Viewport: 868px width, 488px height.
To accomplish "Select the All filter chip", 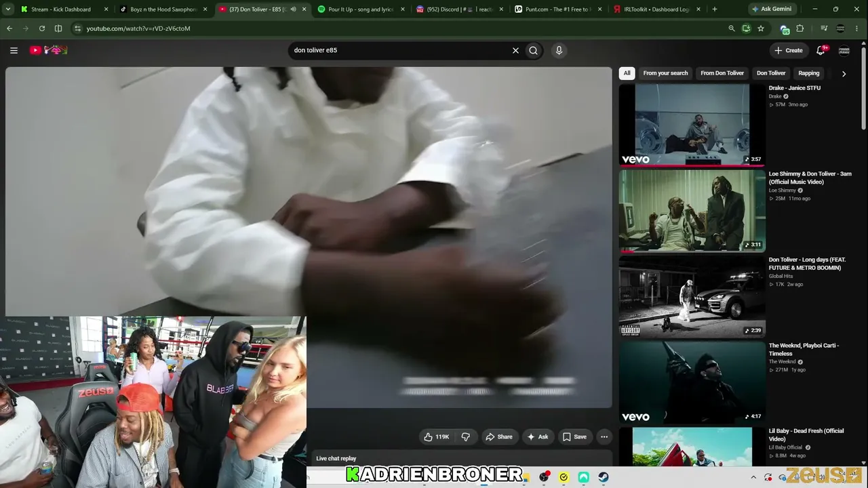I will [627, 73].
